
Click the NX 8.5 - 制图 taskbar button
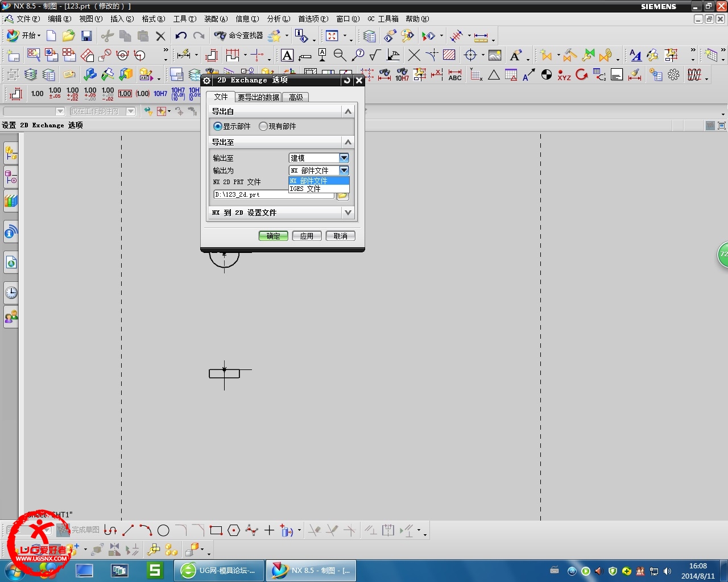click(311, 570)
